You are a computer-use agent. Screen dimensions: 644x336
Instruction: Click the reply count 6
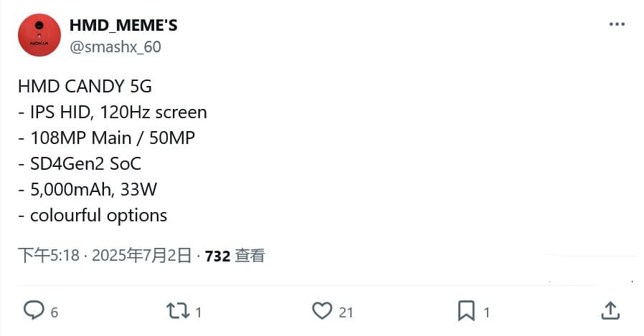(55, 312)
